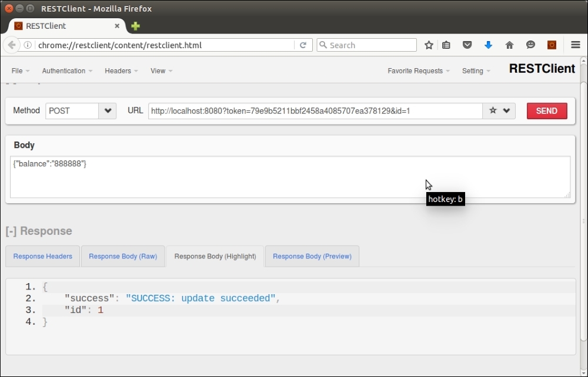Switch to Response Headers tab
Image resolution: width=588 pixels, height=377 pixels.
(x=43, y=257)
